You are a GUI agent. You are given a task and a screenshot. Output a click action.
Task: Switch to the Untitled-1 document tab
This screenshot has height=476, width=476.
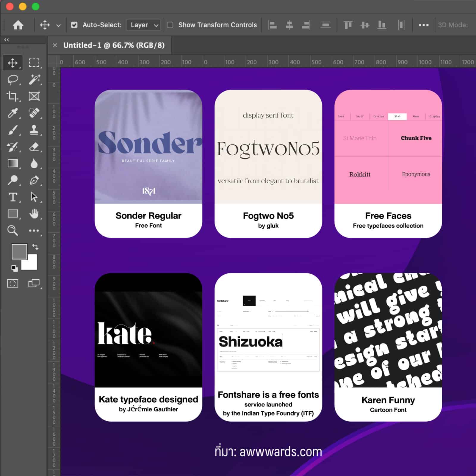[x=114, y=45]
